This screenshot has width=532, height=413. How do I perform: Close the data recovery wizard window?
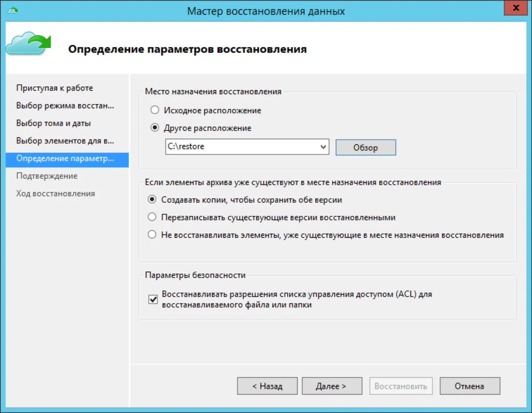pos(516,8)
